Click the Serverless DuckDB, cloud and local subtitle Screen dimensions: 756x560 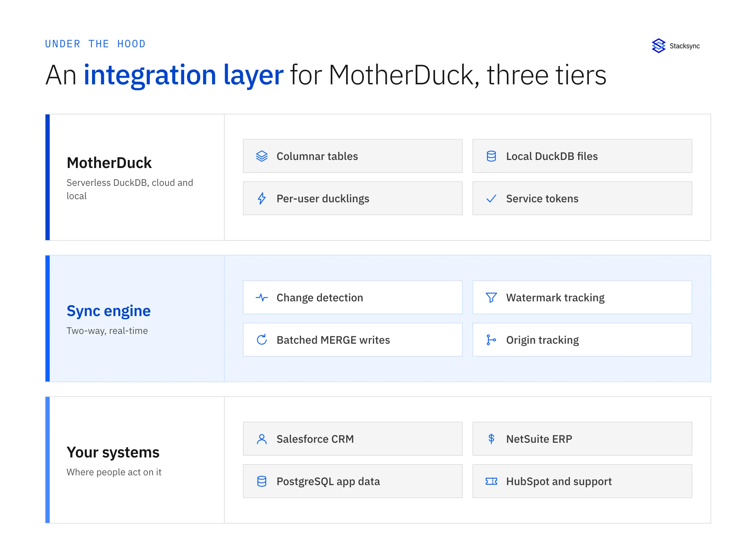pos(130,189)
